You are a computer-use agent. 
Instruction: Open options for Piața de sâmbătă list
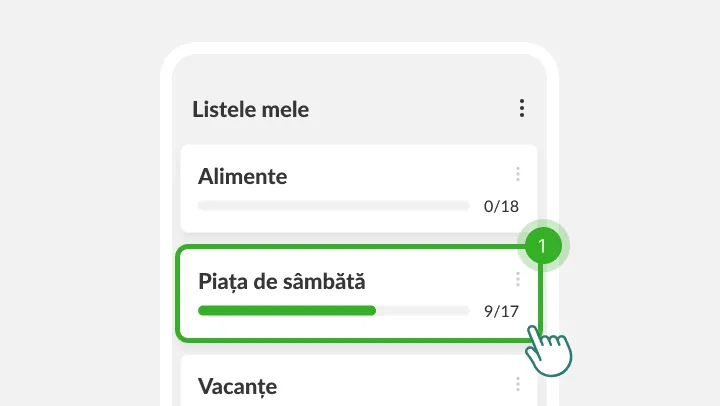click(518, 279)
